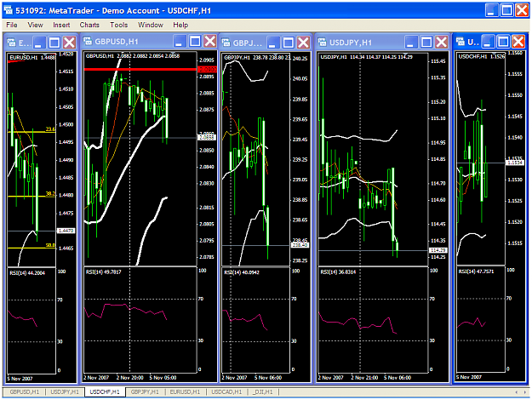The height and width of the screenshot is (400, 532).
Task: Switch to the USDJPY,H1 bottom tab
Action: pos(65,391)
